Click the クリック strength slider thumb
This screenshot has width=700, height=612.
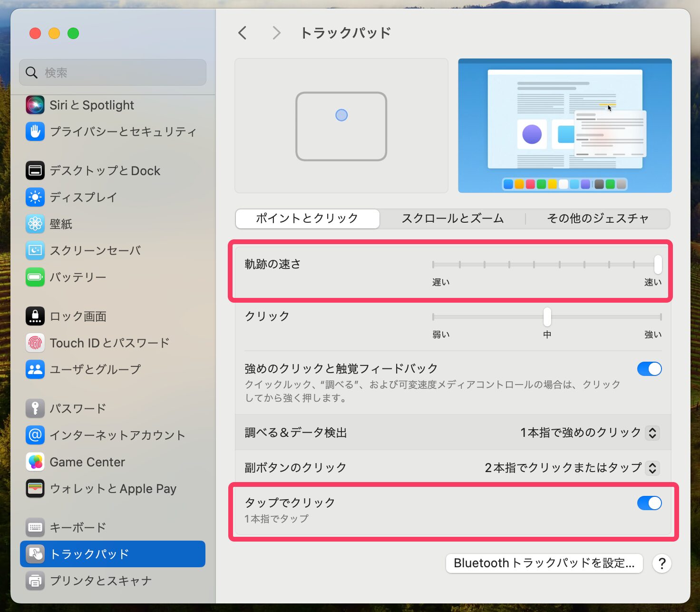[547, 316]
